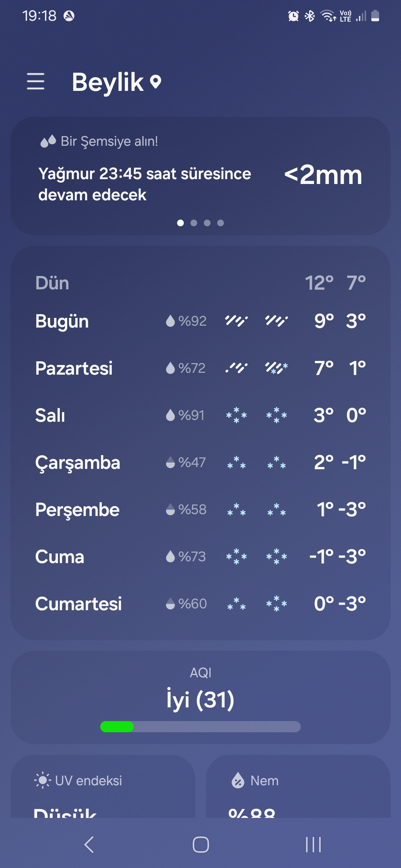Open the rain alert card text
This screenshot has height=868, width=401.
pos(145,184)
